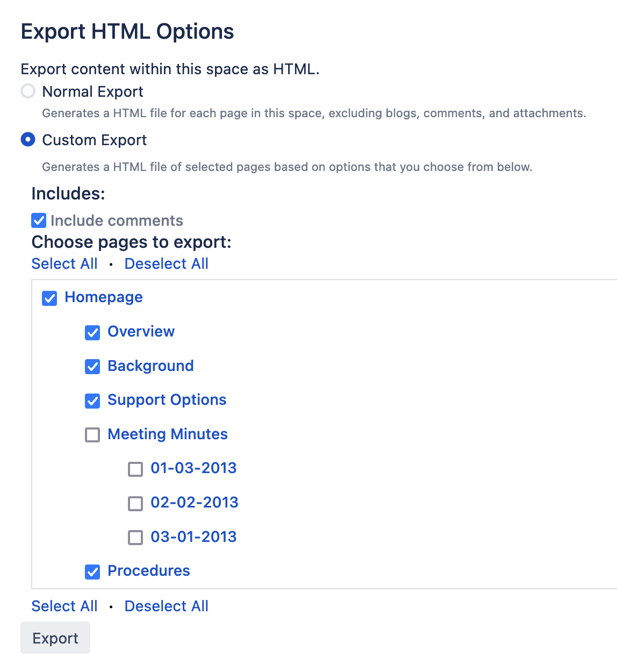This screenshot has height=672, width=617.
Task: Select the Custom Export radio button
Action: coord(28,140)
